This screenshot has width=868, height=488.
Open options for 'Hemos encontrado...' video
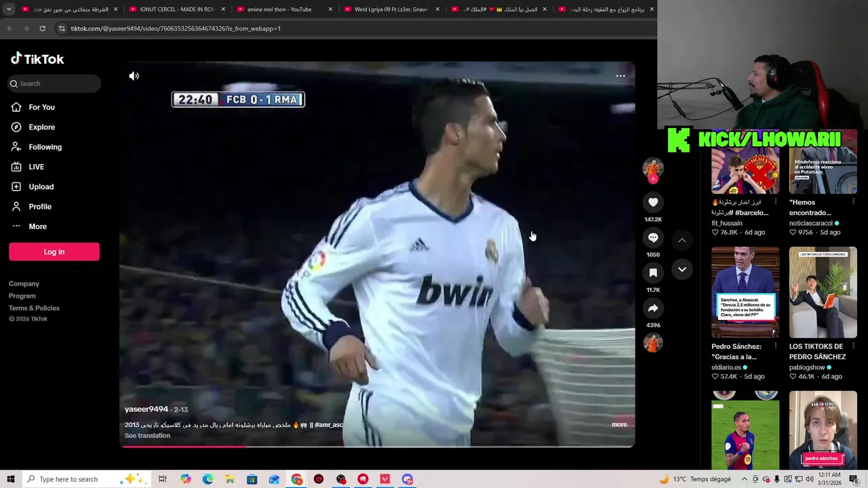coord(853,202)
